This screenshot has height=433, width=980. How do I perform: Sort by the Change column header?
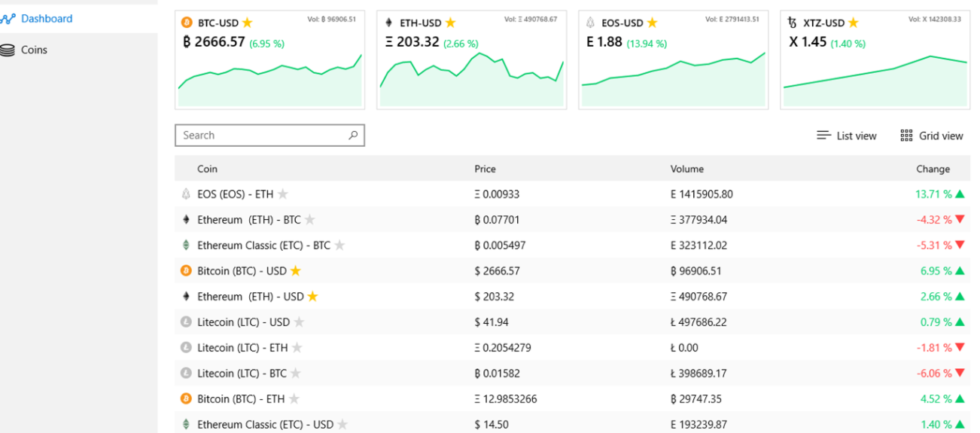(933, 169)
